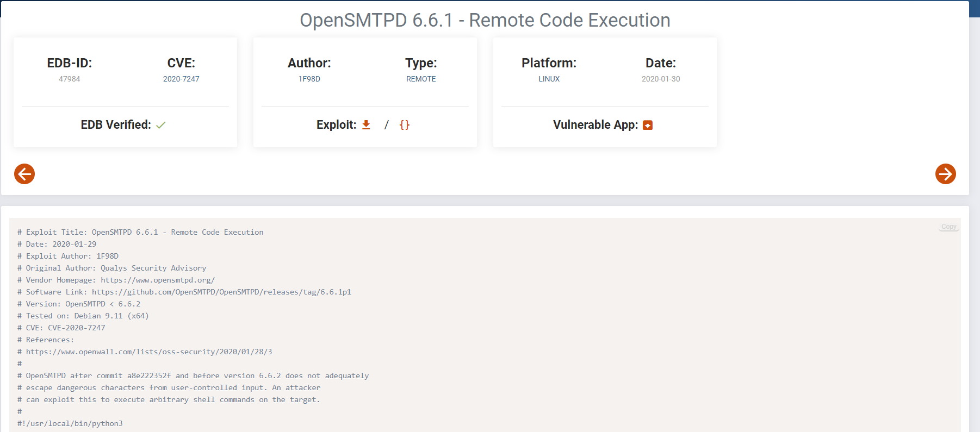Select the page title OpenSMTPD 6.6.1
The image size is (980, 432).
(x=485, y=20)
